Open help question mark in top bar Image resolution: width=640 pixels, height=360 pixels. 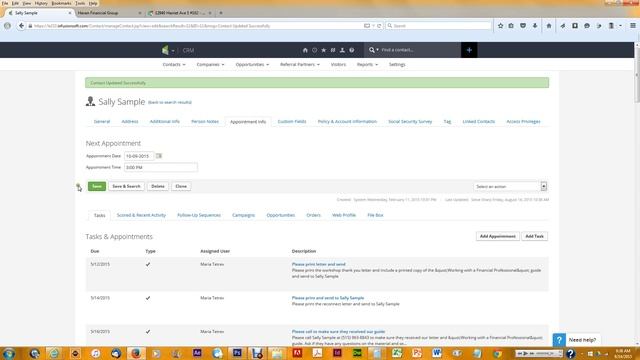point(351,50)
